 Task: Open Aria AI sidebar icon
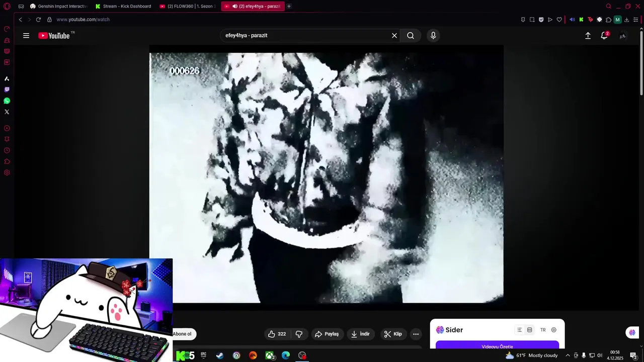7,78
